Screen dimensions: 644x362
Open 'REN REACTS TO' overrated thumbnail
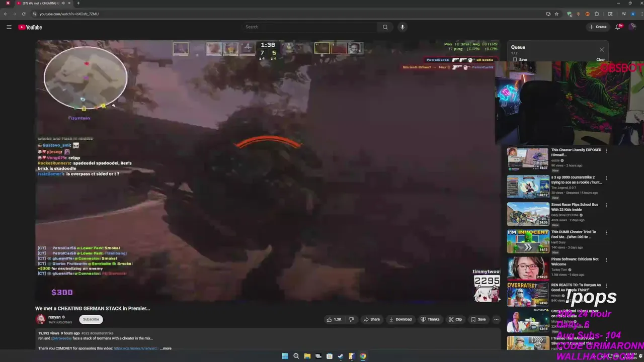528,294
